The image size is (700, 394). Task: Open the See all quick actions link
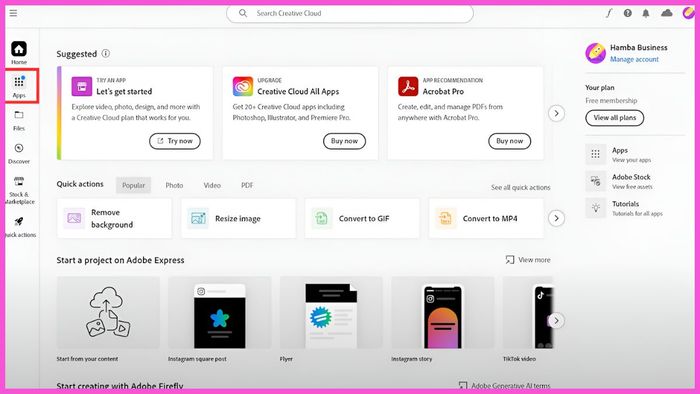click(x=521, y=187)
